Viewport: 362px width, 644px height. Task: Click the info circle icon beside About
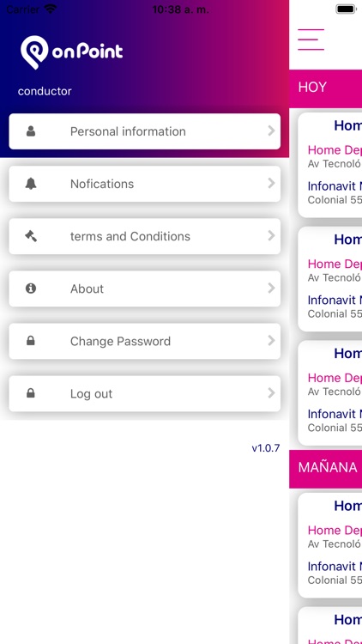click(x=31, y=289)
